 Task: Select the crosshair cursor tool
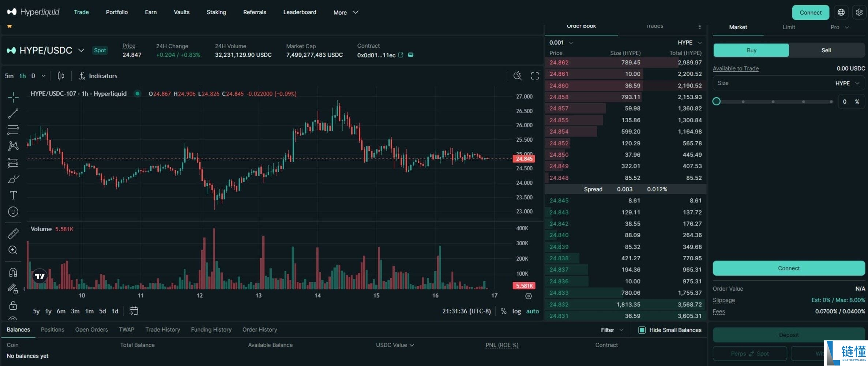click(13, 97)
